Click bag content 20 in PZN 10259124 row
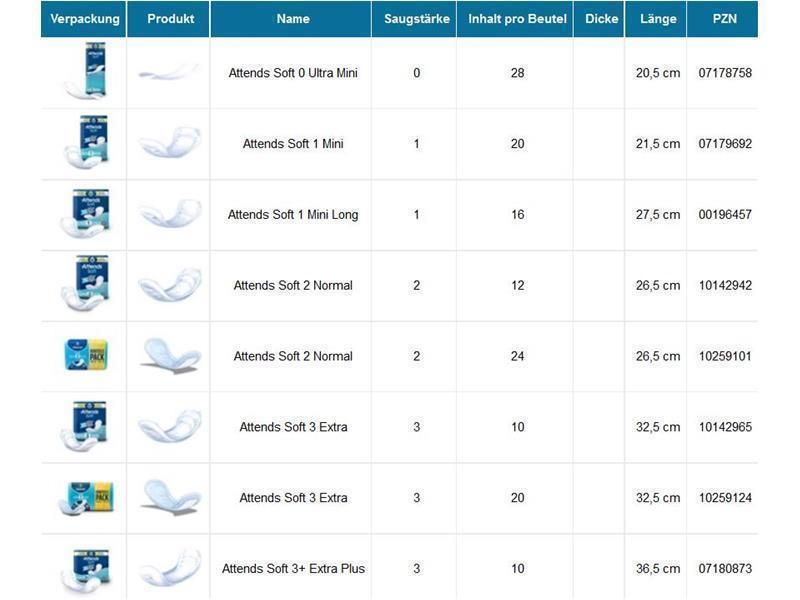This screenshot has width=800, height=600. point(517,498)
